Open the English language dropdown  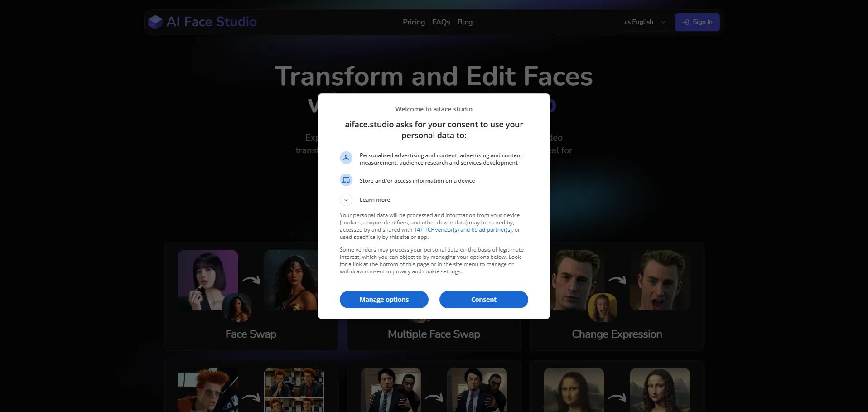click(645, 22)
